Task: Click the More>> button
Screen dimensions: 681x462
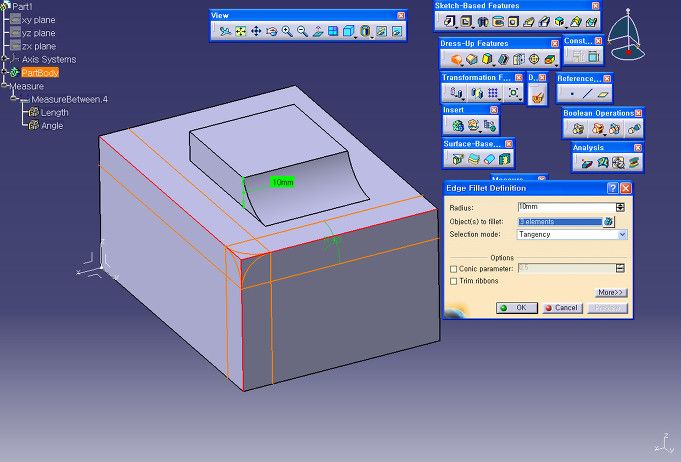Action: pos(611,293)
